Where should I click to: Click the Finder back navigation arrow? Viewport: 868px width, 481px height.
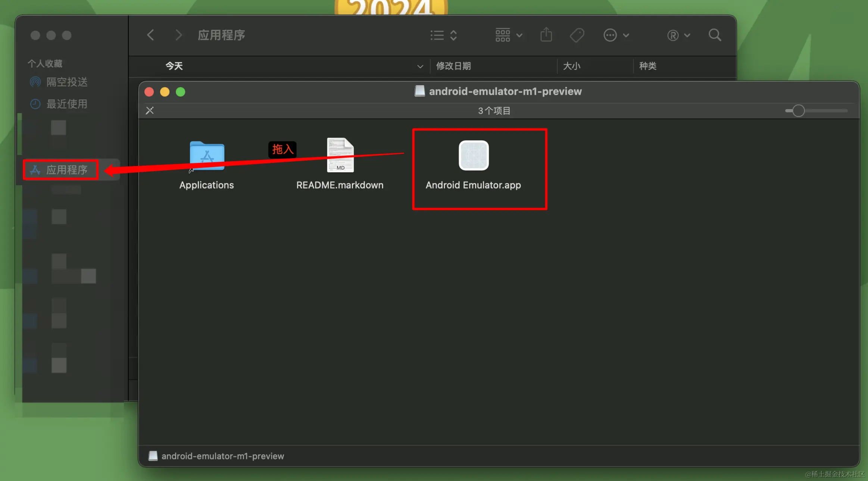tap(151, 35)
